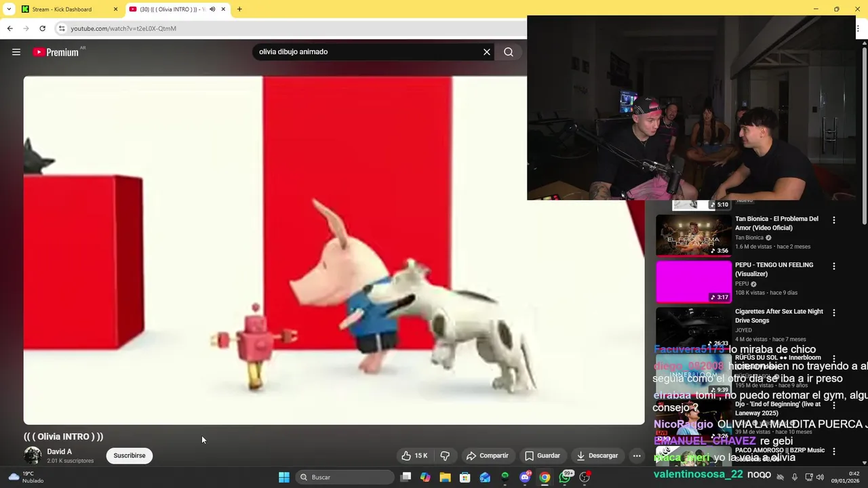
Task: Open Microsoft Store from the taskbar
Action: 465,477
